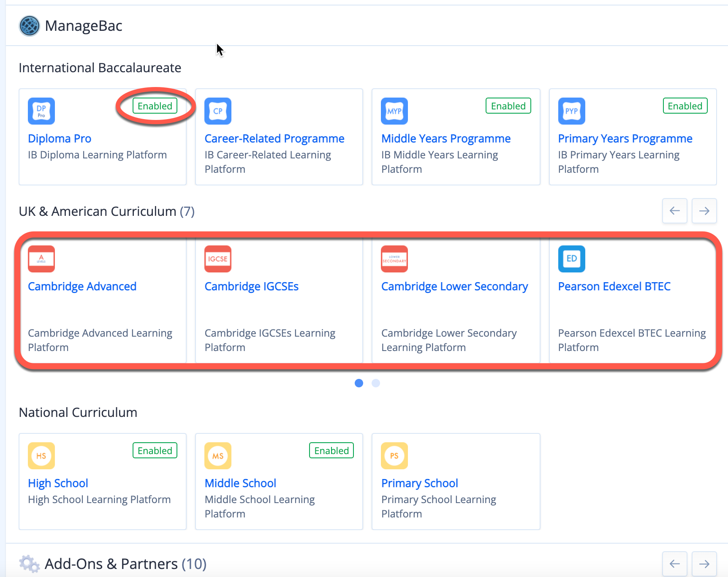Click the Career-Related Programme CP icon
The image size is (728, 577).
pos(218,111)
